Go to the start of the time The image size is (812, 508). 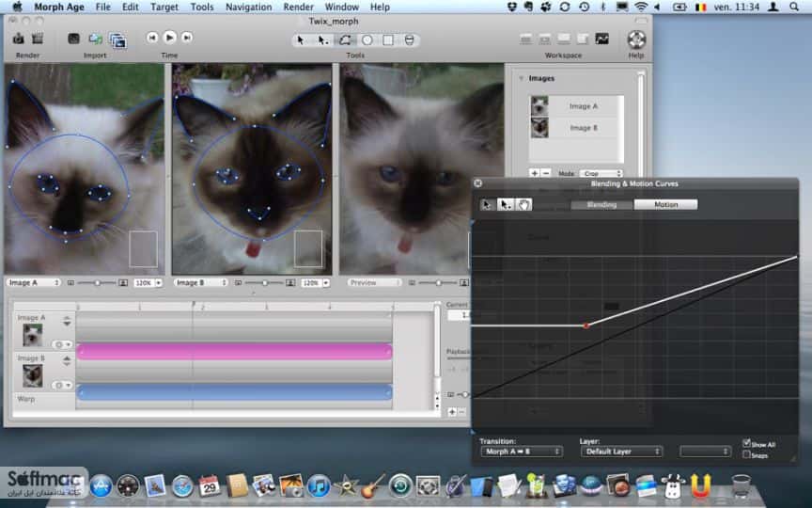coord(151,38)
